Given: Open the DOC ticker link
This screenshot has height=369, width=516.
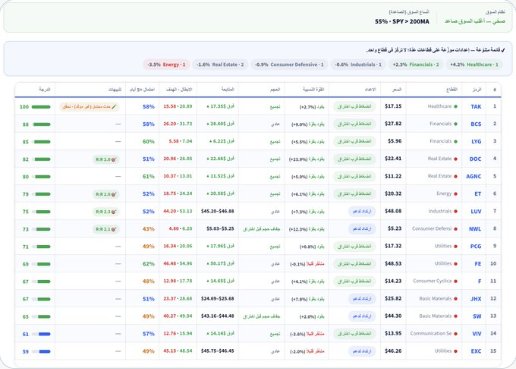Looking at the screenshot, I should click(x=475, y=159).
